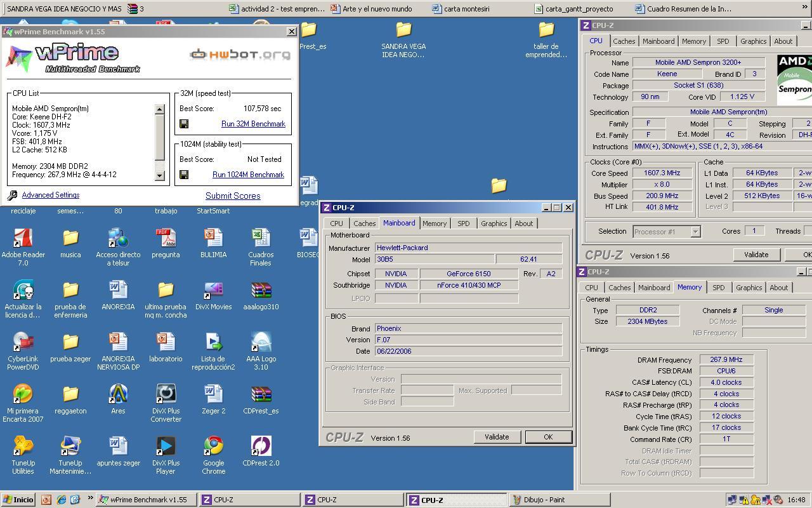The image size is (812, 508).
Task: Click Run 1024M Benchmark link
Action: 248,175
